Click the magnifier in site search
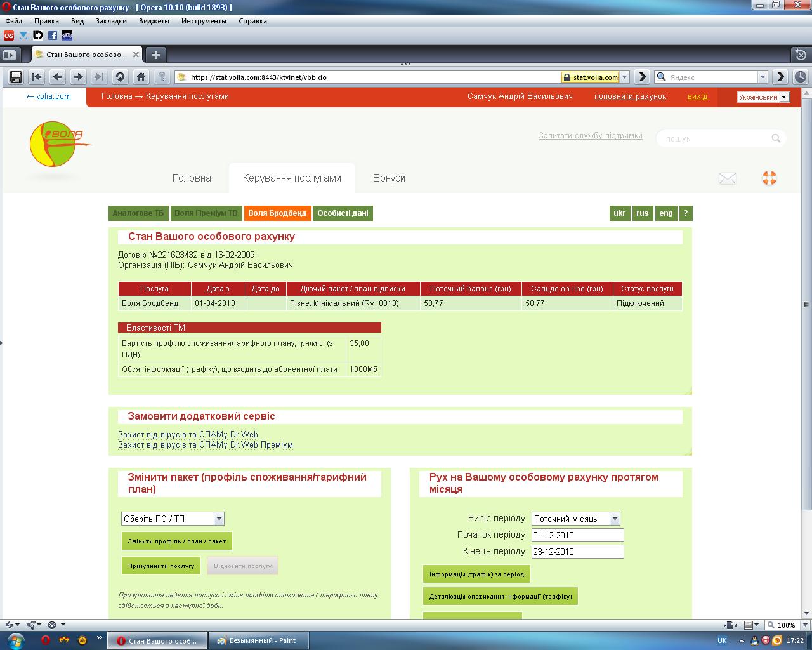Viewport: 812px width, 650px height. coord(776,138)
